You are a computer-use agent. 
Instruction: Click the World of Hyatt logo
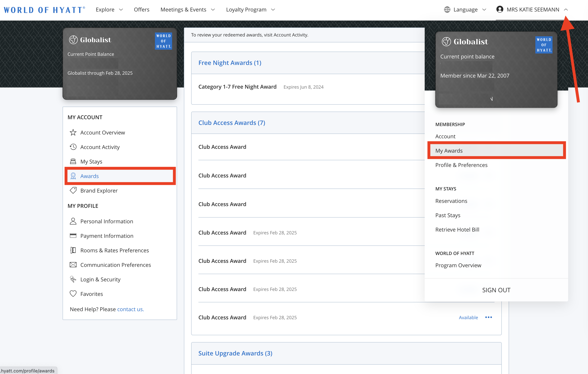[44, 10]
